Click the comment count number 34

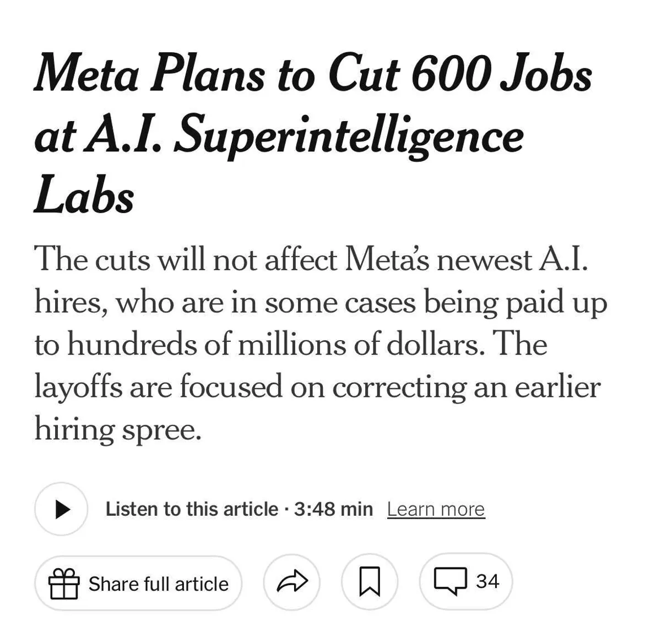coord(487,581)
